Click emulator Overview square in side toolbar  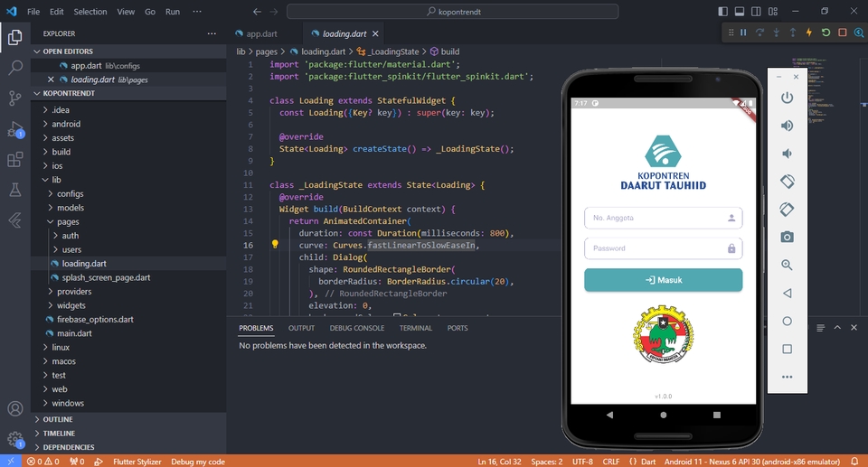787,349
